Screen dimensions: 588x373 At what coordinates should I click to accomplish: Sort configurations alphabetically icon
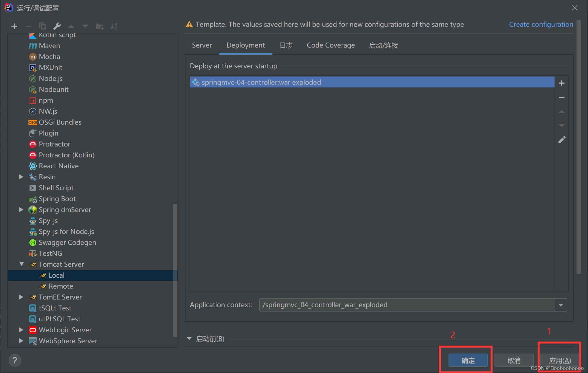[114, 26]
